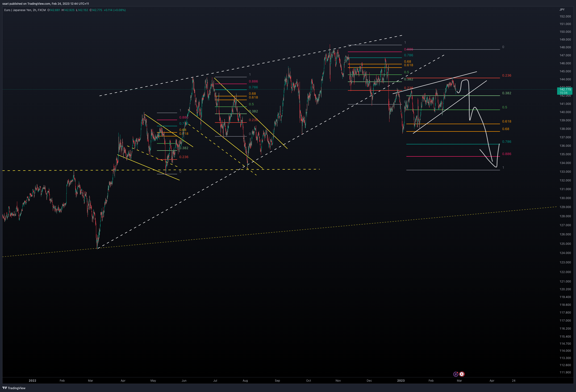
Task: Click the Japan flag economic event marker
Action: [462, 374]
